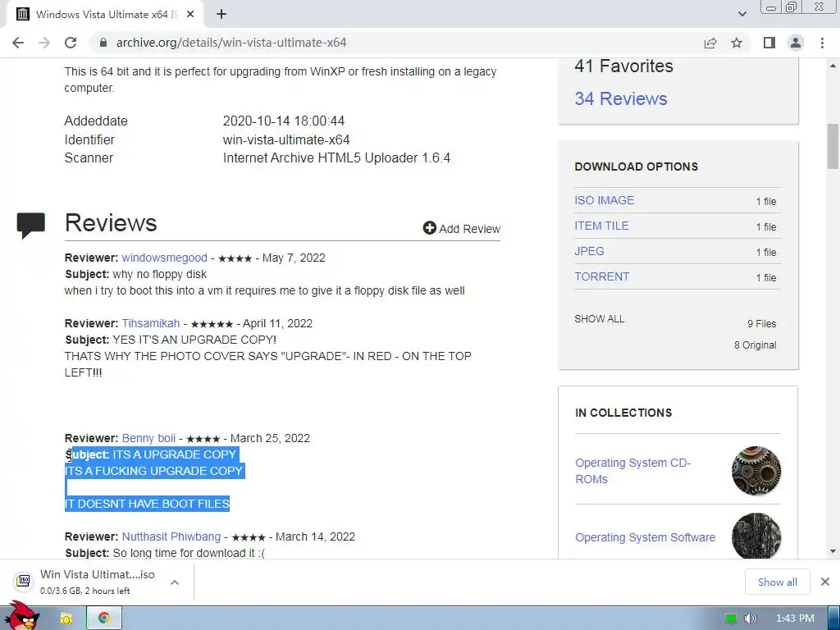
Task: Open the file explorer taskbar icon
Action: click(x=66, y=619)
